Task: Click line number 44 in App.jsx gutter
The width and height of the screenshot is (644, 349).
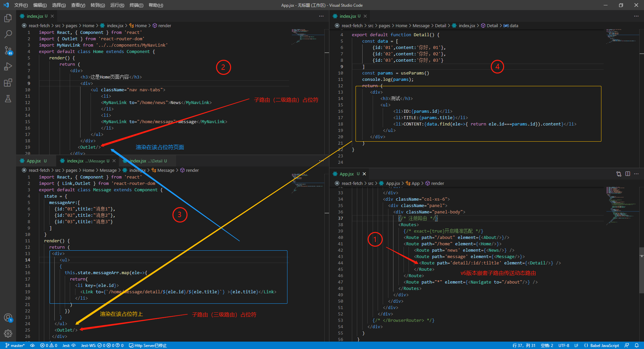Action: click(340, 263)
